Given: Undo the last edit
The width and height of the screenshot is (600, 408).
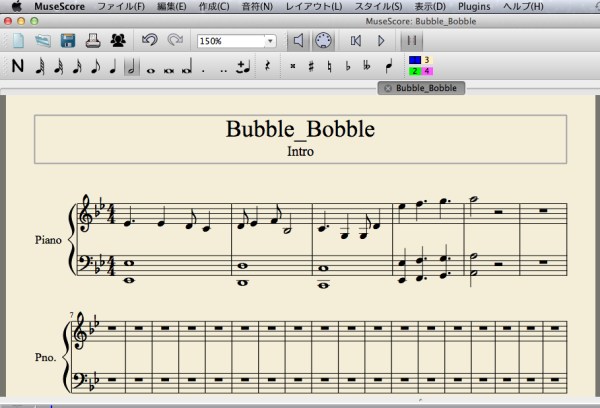Looking at the screenshot, I should click(x=150, y=40).
